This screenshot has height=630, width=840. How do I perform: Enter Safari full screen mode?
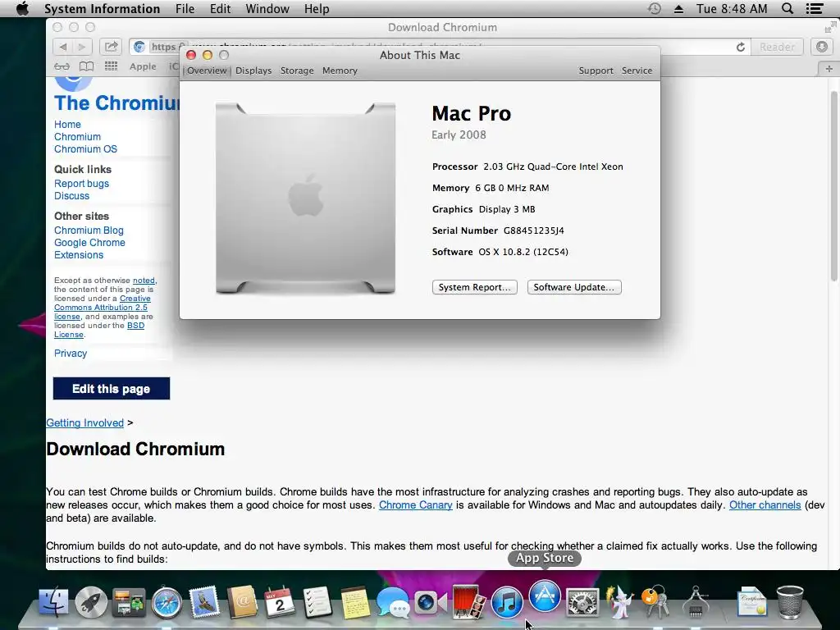(x=830, y=27)
